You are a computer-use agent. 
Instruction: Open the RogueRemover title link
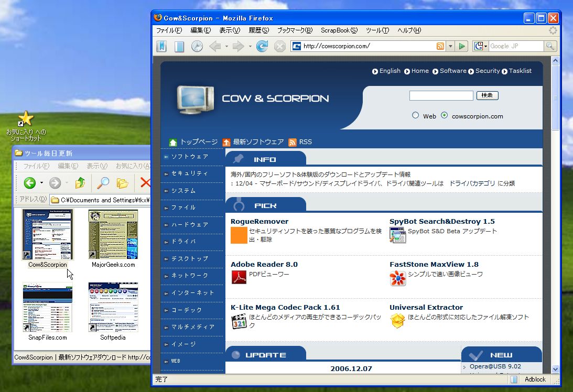[x=260, y=221]
